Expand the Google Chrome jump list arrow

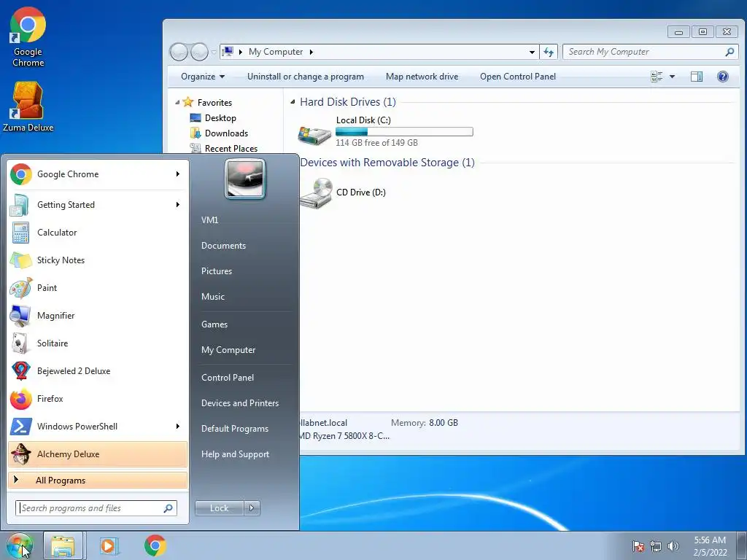[x=178, y=174]
